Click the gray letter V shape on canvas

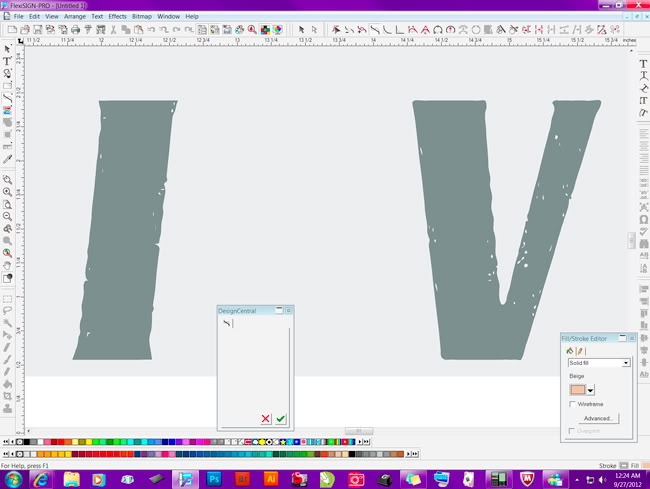[x=468, y=228]
